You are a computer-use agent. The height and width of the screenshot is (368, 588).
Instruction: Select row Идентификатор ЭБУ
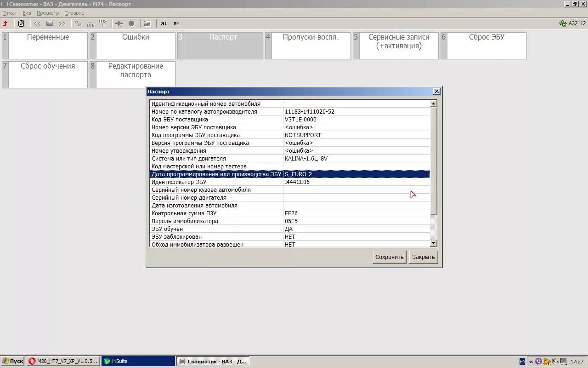click(290, 182)
